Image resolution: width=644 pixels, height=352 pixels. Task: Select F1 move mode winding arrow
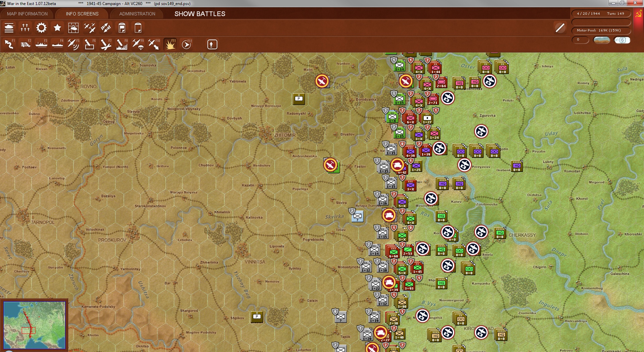click(9, 44)
